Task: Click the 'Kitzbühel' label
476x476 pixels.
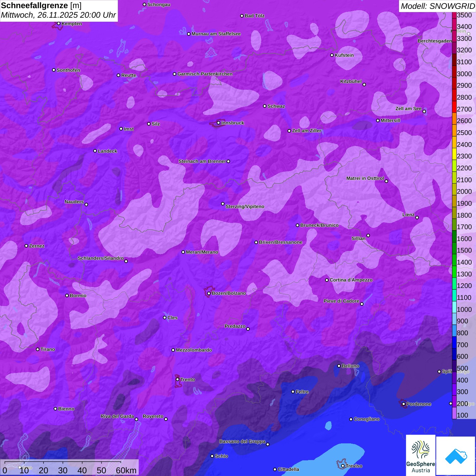Action: pos(351,81)
